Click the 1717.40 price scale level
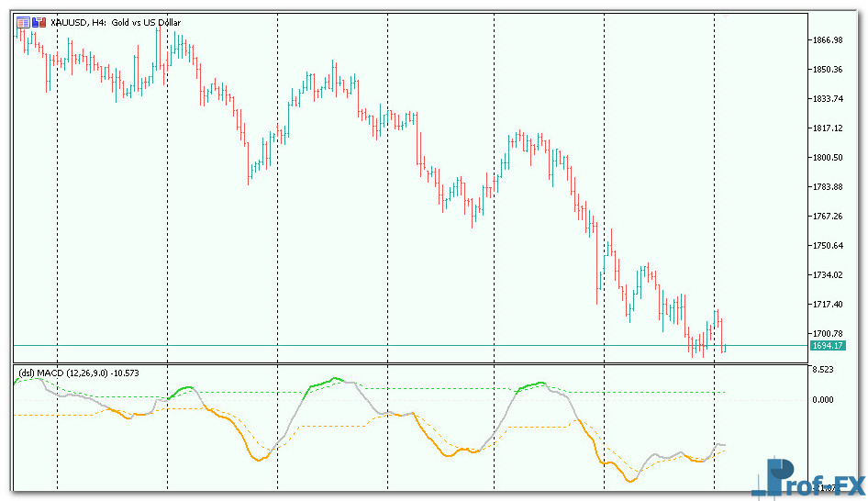Viewport: 868px width, 501px height. pyautogui.click(x=827, y=304)
